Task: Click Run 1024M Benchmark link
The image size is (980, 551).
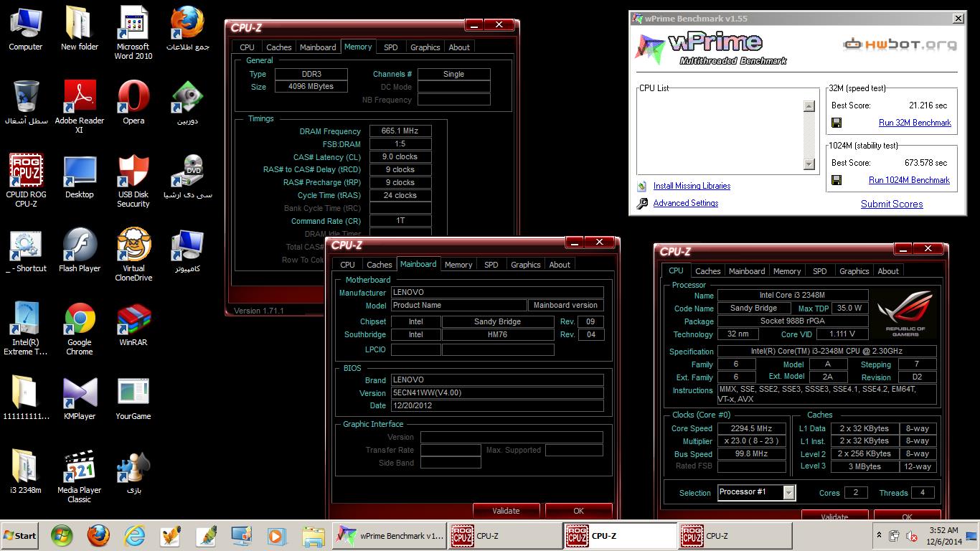Action: pos(909,180)
